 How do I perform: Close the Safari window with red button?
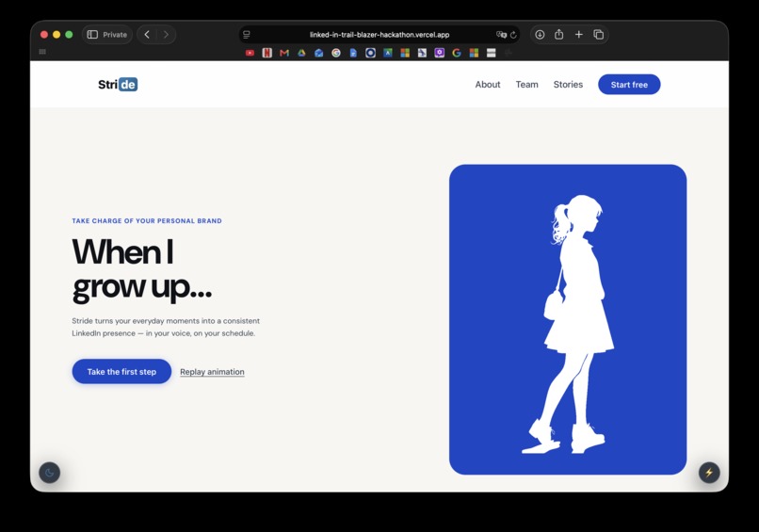click(44, 35)
